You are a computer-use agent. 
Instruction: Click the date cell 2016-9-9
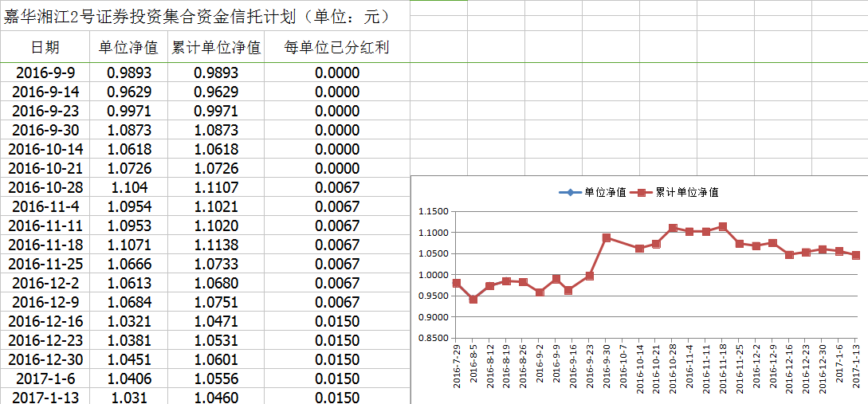point(45,73)
